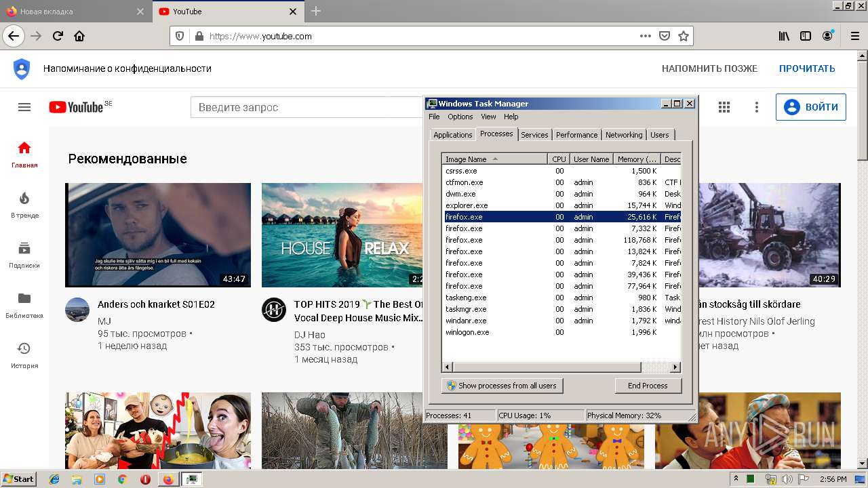Open YouTube settings three-dot menu
Viewport: 868px width, 488px height.
point(757,107)
